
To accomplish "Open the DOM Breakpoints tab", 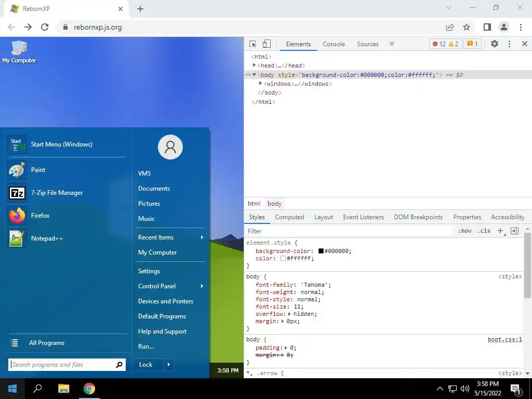I will click(418, 217).
